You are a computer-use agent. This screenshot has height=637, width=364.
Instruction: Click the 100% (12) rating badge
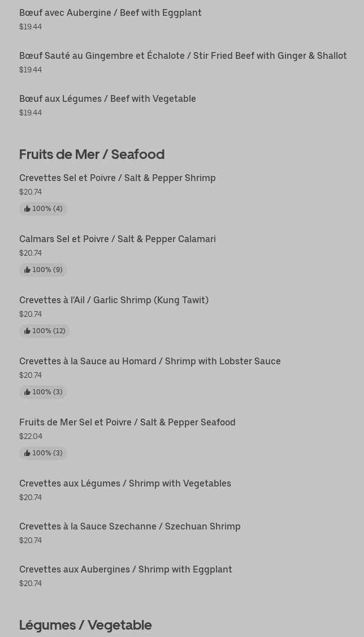pos(49,331)
